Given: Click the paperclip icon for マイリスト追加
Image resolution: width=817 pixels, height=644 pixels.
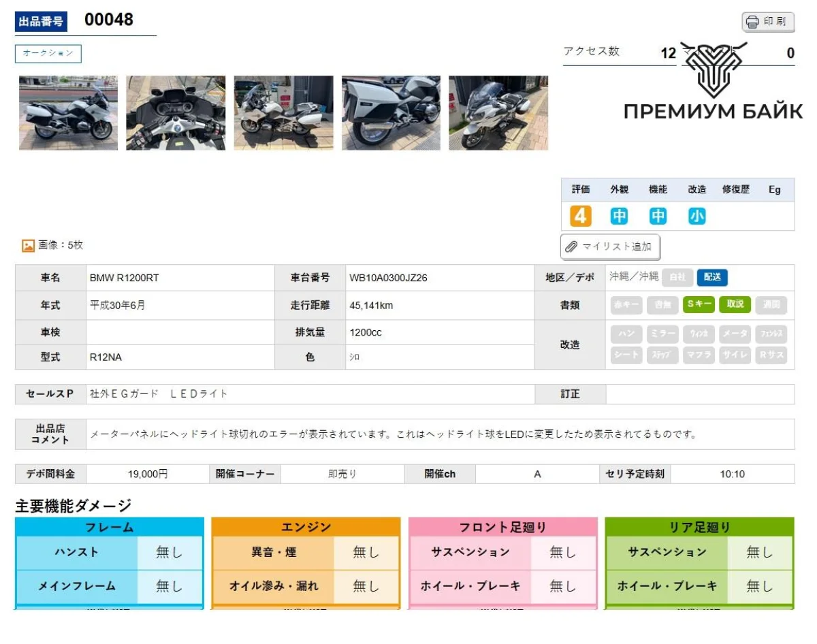Looking at the screenshot, I should point(572,246).
